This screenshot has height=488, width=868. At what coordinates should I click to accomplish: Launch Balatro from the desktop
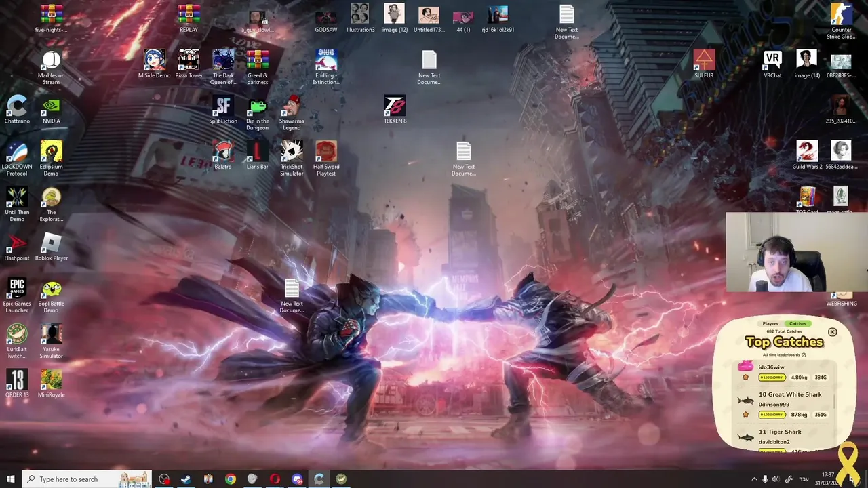pos(222,155)
